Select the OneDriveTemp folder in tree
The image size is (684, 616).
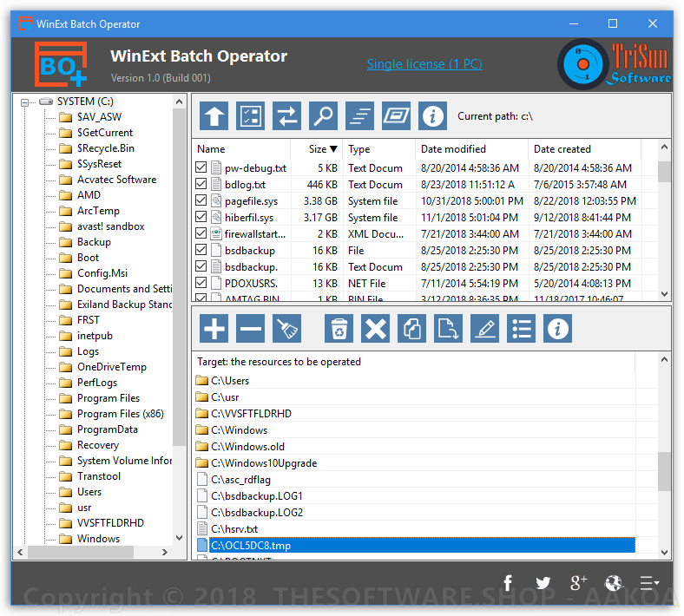(x=112, y=367)
